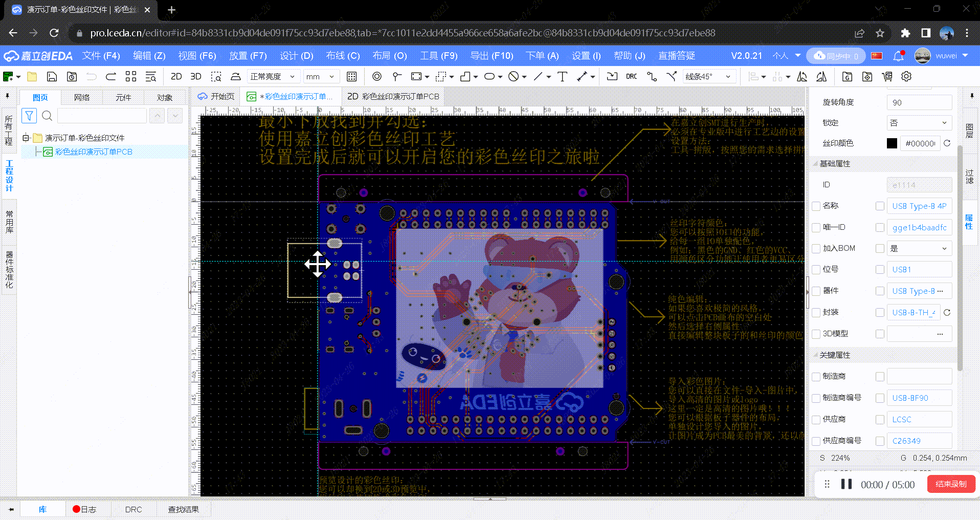
Task: Toggle the 制造商 property checkbox
Action: 816,377
